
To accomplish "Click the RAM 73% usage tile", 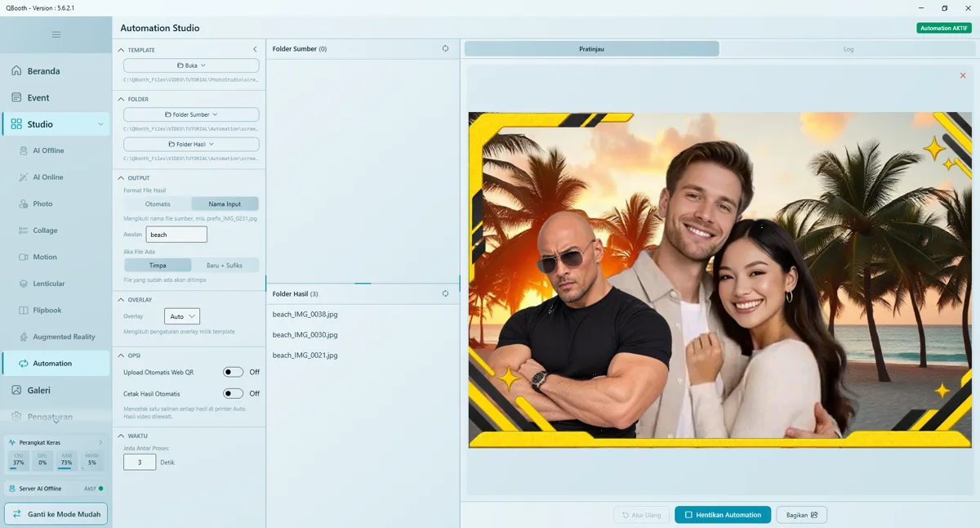I will [x=67, y=460].
